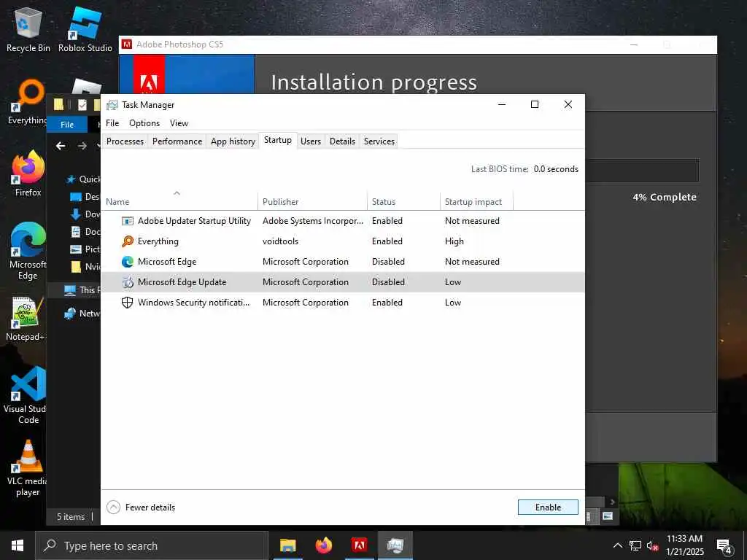The width and height of the screenshot is (747, 560).
Task: Click the Task Manager title bar icon
Action: 112,105
